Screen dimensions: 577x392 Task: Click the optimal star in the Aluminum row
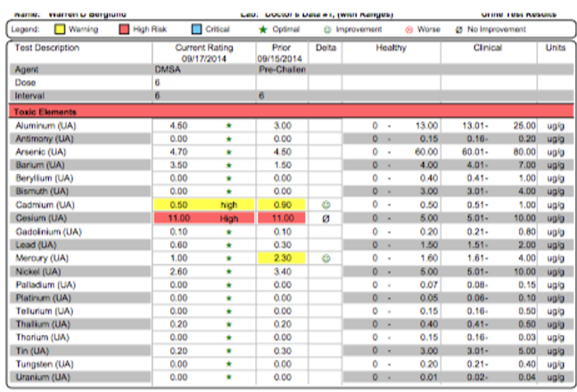point(228,126)
